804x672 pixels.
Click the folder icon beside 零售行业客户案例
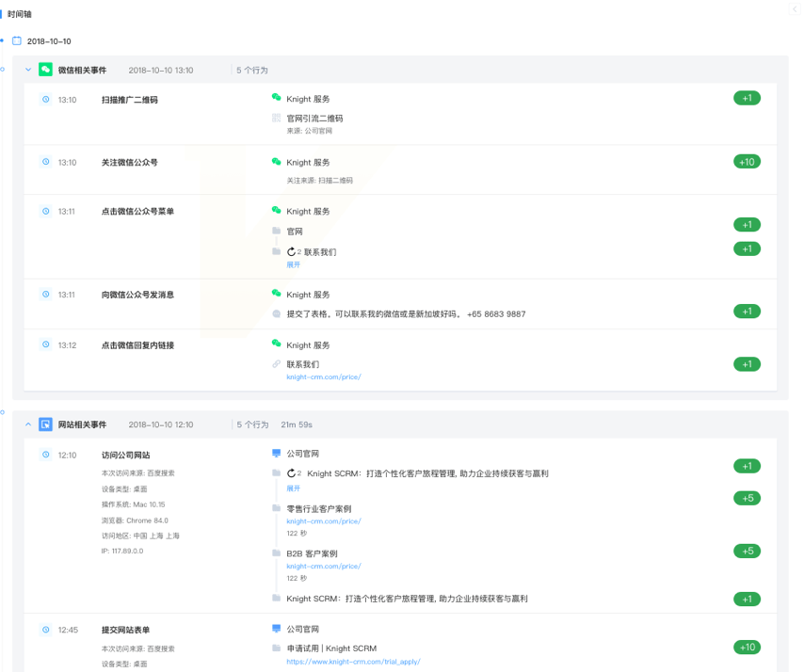coord(277,508)
